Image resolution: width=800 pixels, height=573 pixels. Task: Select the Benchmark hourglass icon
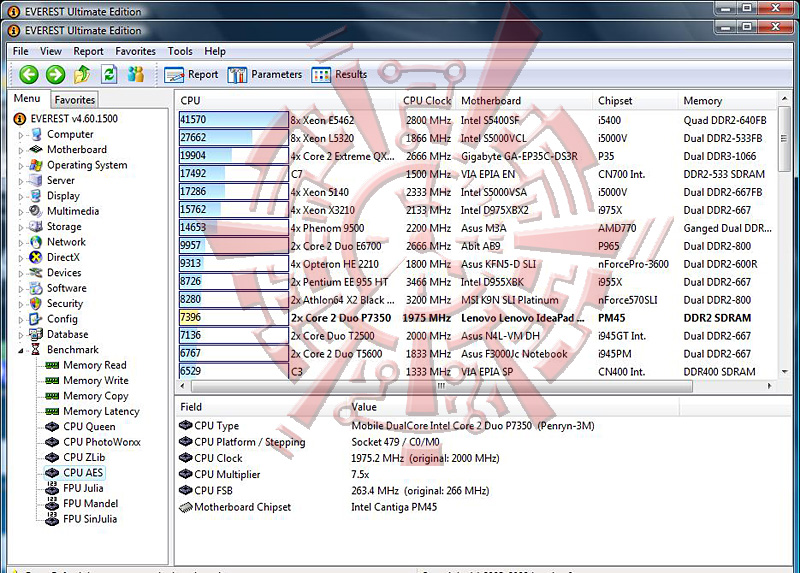(x=36, y=350)
